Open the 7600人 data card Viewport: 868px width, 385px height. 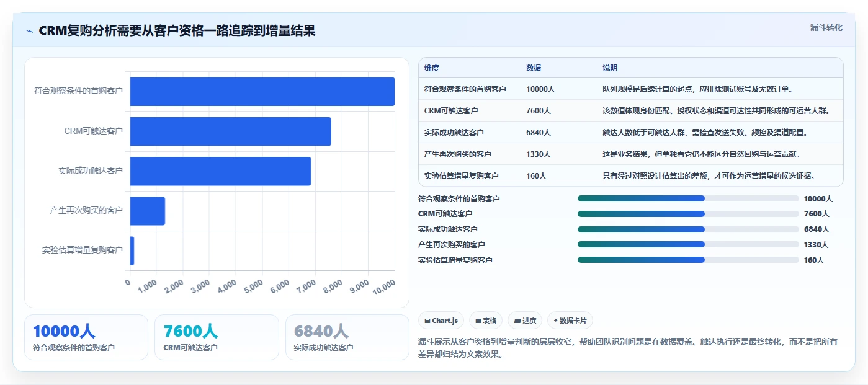pyautogui.click(x=217, y=337)
